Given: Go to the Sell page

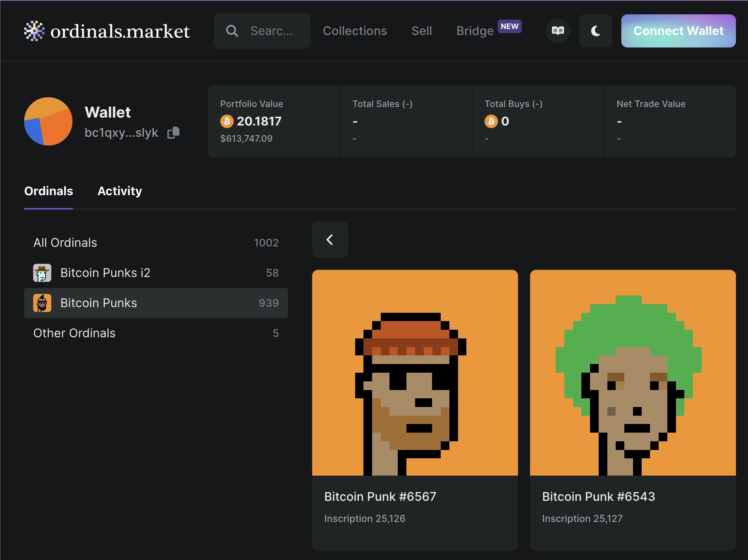Looking at the screenshot, I should click(x=422, y=31).
